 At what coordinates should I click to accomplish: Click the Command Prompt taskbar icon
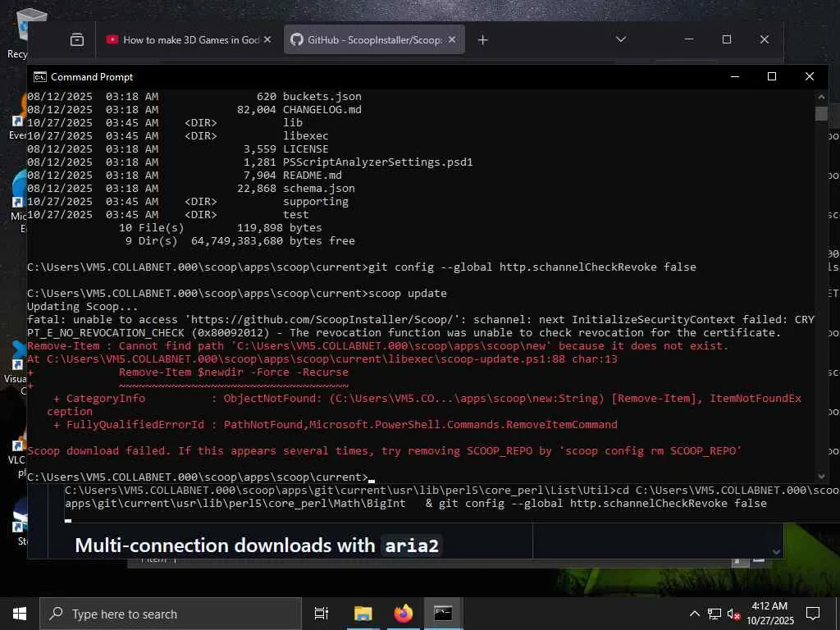443,614
